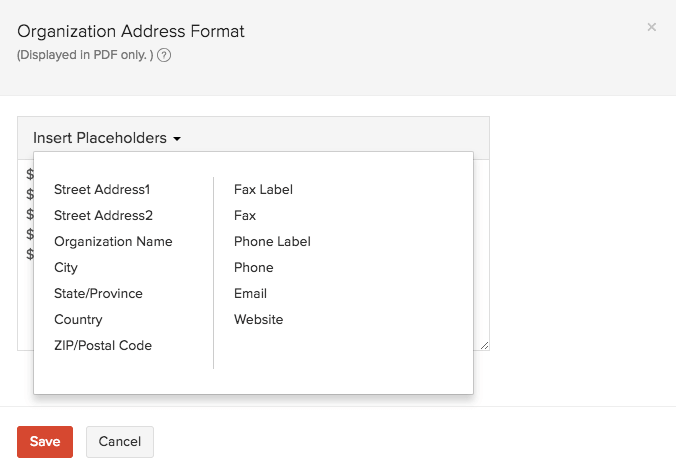Choose the Organization Name placeholder
This screenshot has height=474, width=676.
point(113,241)
